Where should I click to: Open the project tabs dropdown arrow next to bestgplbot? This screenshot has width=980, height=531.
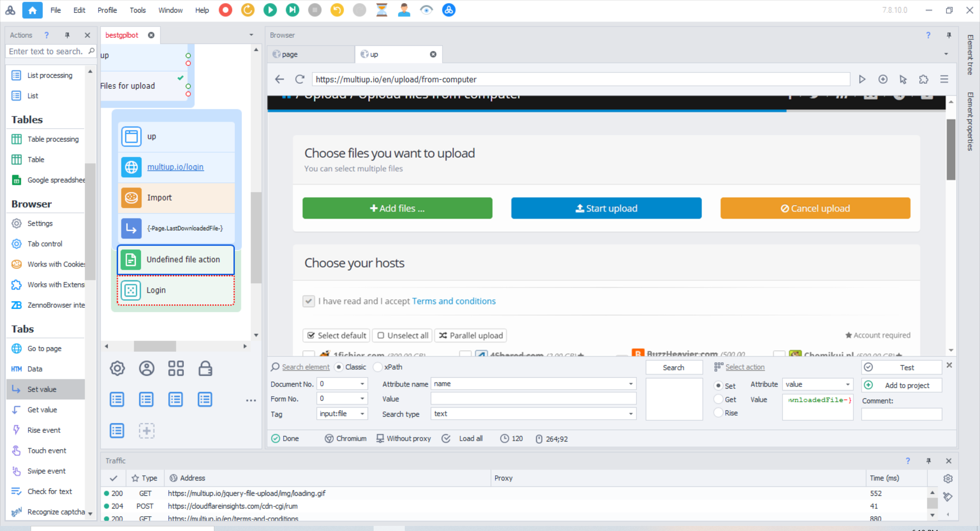click(251, 35)
